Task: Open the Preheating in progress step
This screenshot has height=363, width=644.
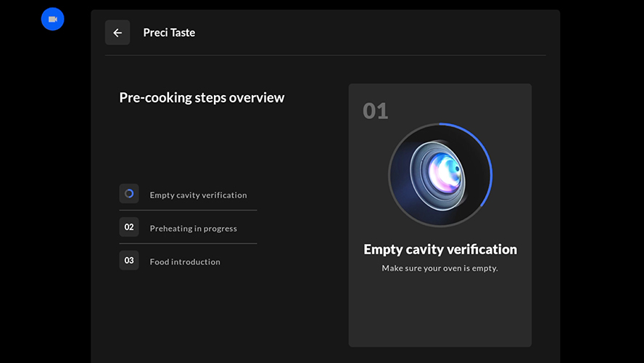Action: (x=193, y=229)
